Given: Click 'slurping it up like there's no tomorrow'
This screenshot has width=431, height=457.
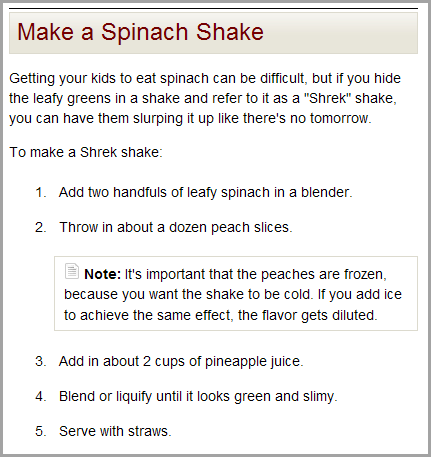Looking at the screenshot, I should [252, 119].
